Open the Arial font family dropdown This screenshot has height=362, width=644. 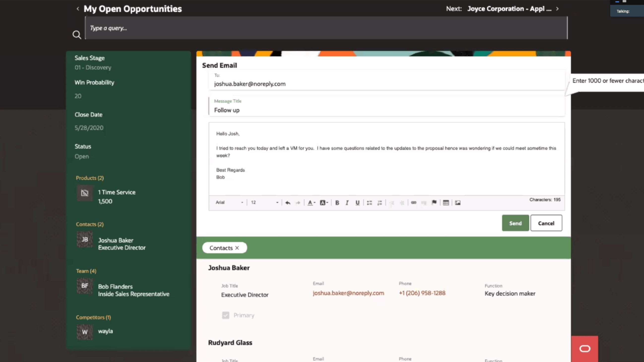coord(229,202)
